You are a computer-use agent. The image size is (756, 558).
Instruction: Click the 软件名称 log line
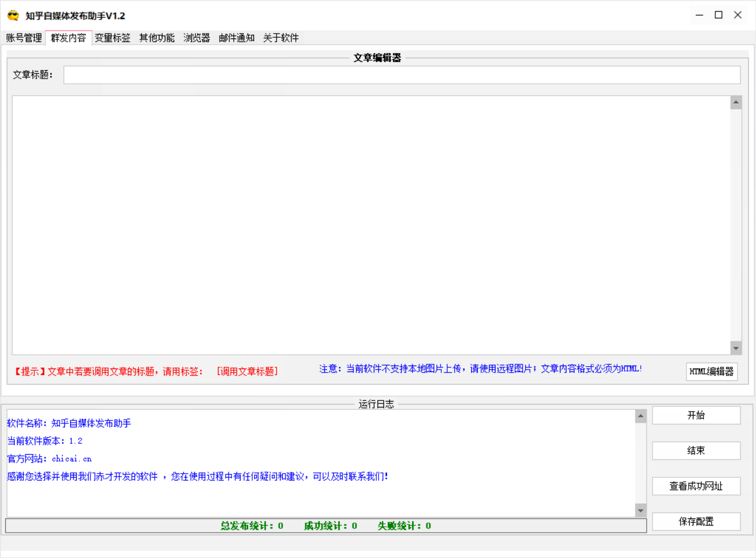69,423
